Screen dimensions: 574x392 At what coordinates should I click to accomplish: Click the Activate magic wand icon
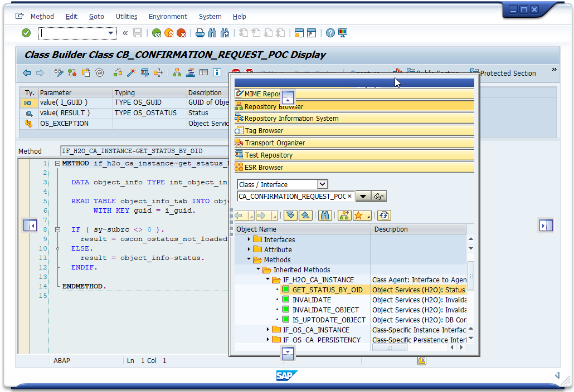(131, 73)
